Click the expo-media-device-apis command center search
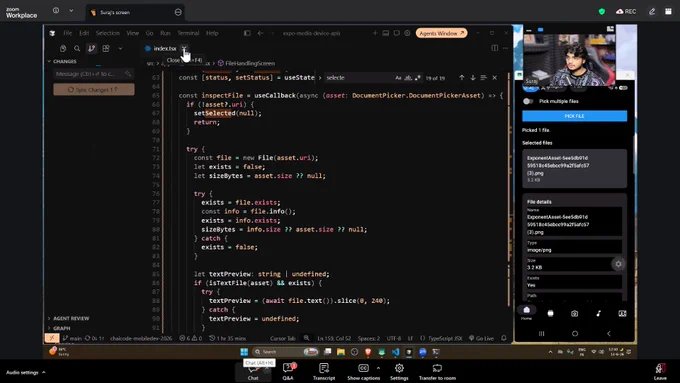Viewport: 680px width, 383px height. [311, 33]
